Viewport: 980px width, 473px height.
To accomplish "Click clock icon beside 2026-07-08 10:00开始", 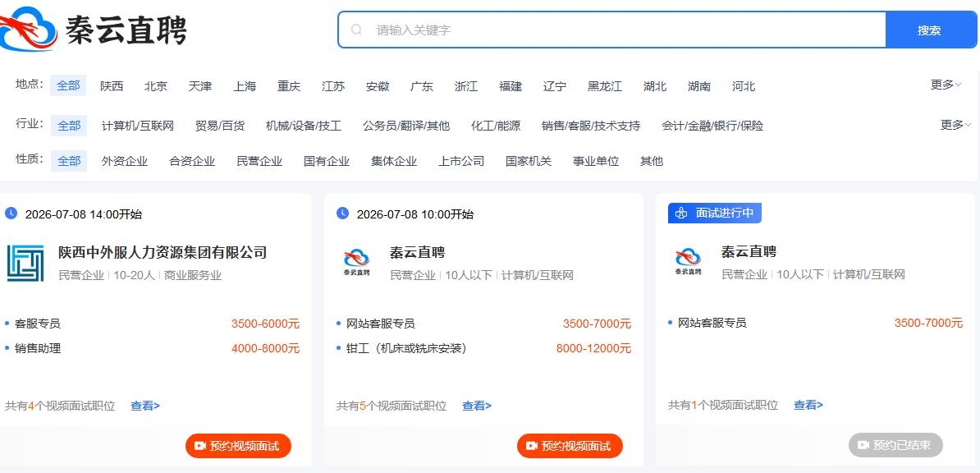I will click(x=342, y=214).
